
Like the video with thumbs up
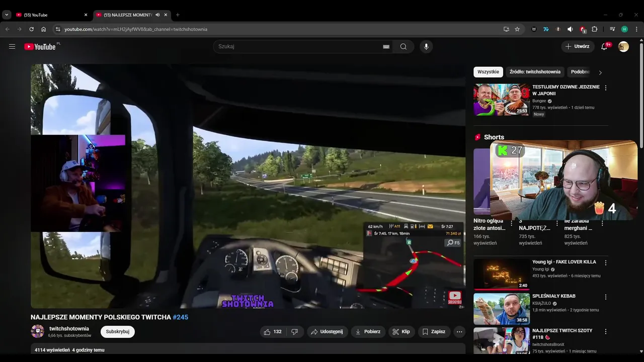[273, 332]
